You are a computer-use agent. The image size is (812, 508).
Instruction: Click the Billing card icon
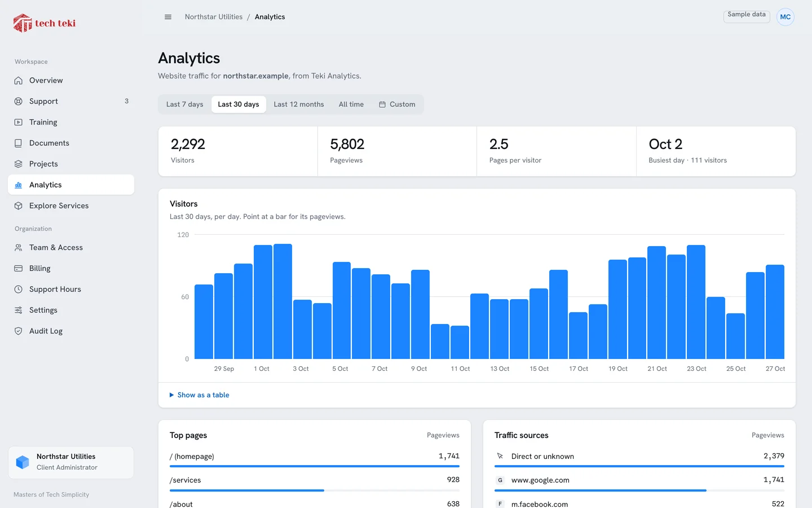19,269
